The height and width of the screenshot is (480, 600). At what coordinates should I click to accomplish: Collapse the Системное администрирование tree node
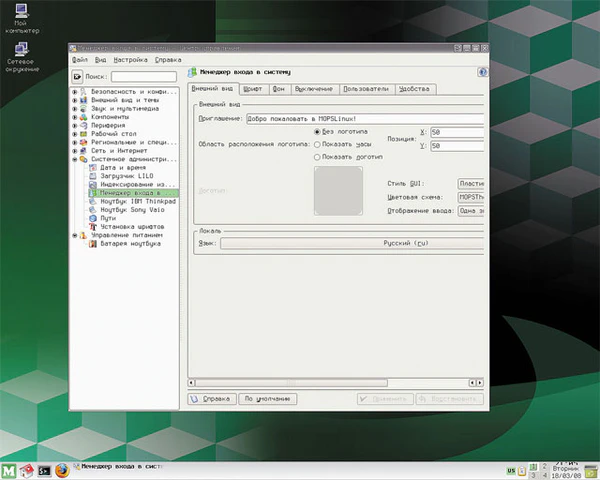[x=75, y=159]
